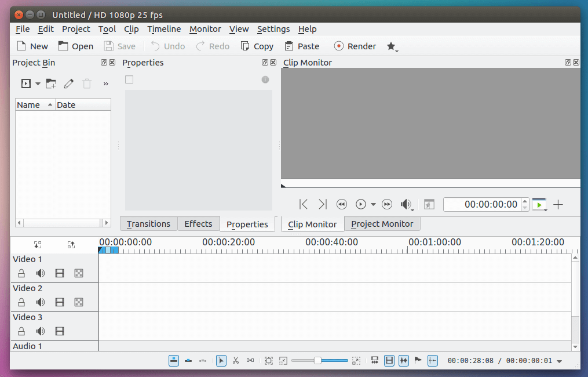Toggle video visibility for Video 3 track
588x377 pixels.
59,331
